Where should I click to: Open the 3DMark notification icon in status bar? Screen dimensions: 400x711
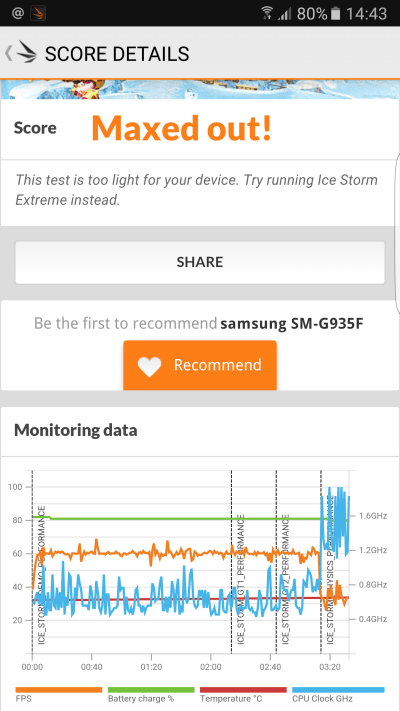pos(38,13)
